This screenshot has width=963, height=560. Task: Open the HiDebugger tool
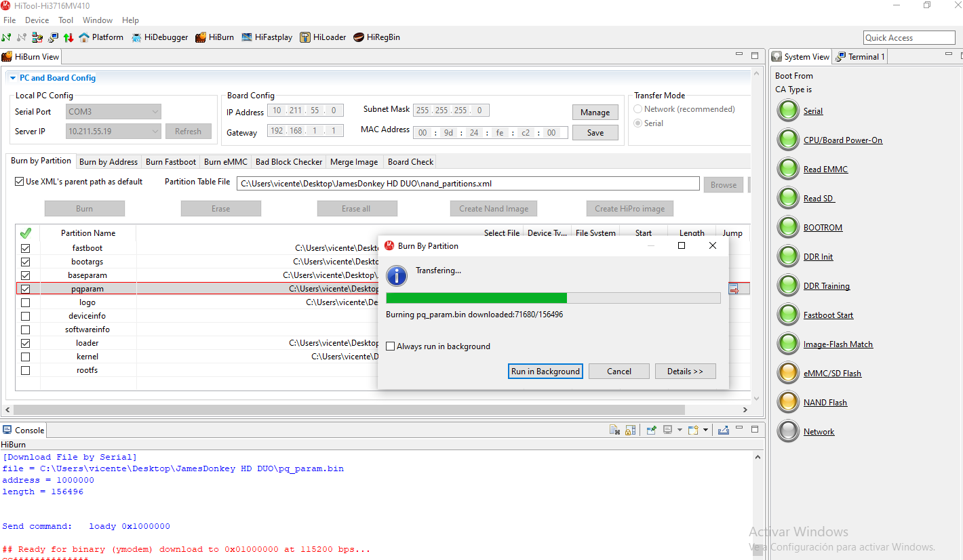click(160, 37)
